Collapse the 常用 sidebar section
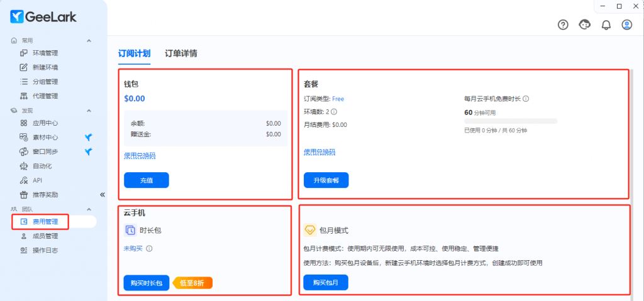This screenshot has height=301, width=644. click(x=89, y=41)
